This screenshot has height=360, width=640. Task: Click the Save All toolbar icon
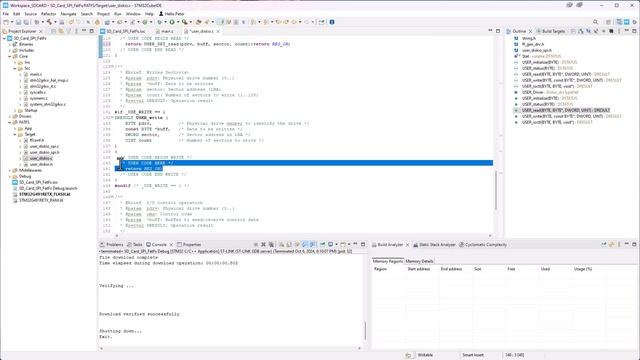coord(26,22)
